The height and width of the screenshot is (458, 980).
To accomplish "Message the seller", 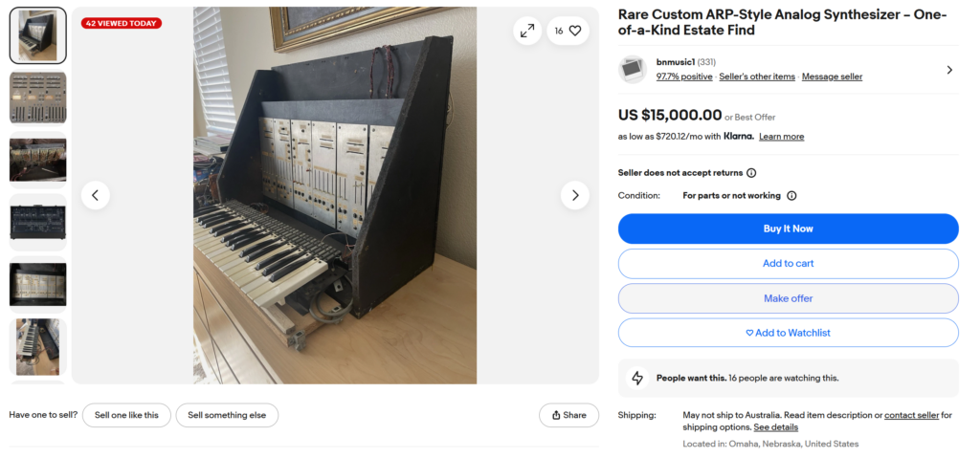I will tap(832, 76).
